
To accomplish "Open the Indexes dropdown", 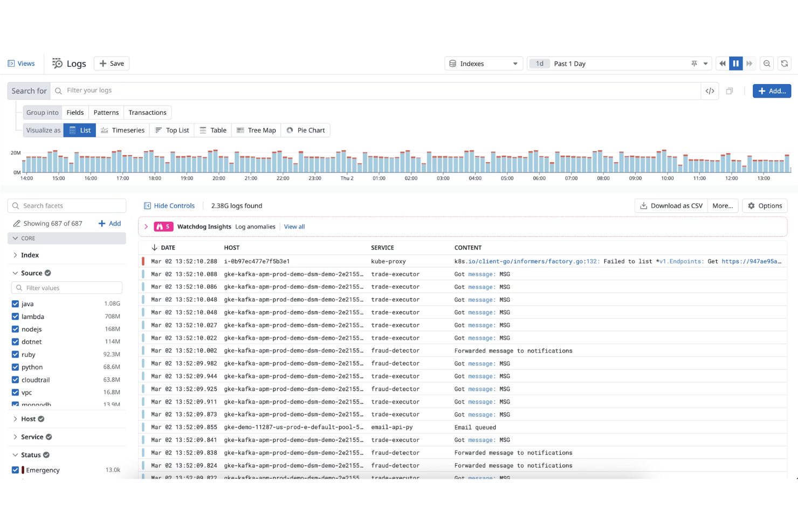I will click(483, 63).
